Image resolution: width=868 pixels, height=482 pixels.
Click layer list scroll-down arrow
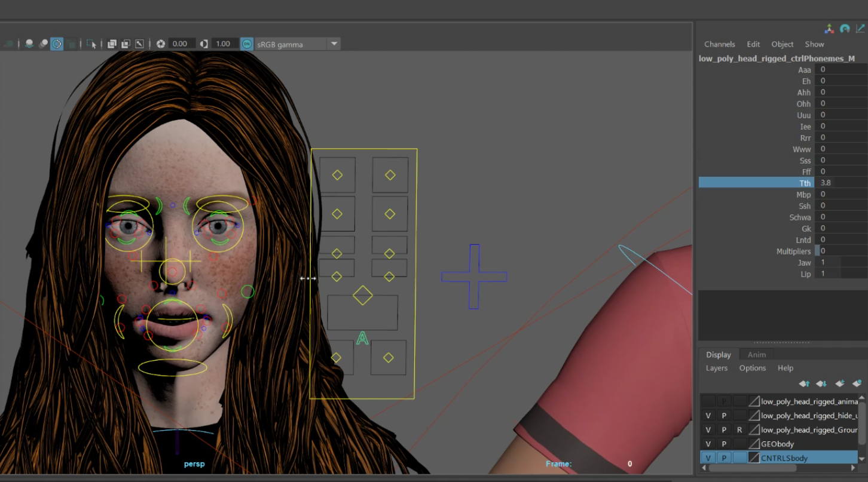click(x=862, y=459)
